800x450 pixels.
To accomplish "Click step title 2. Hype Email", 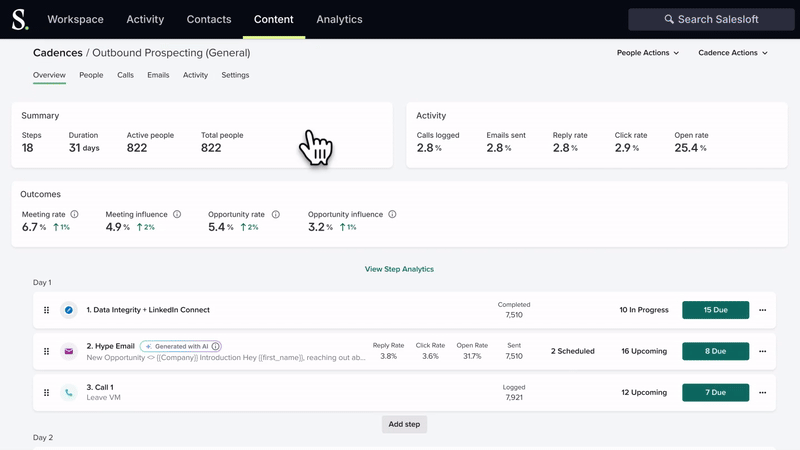I will [110, 346].
